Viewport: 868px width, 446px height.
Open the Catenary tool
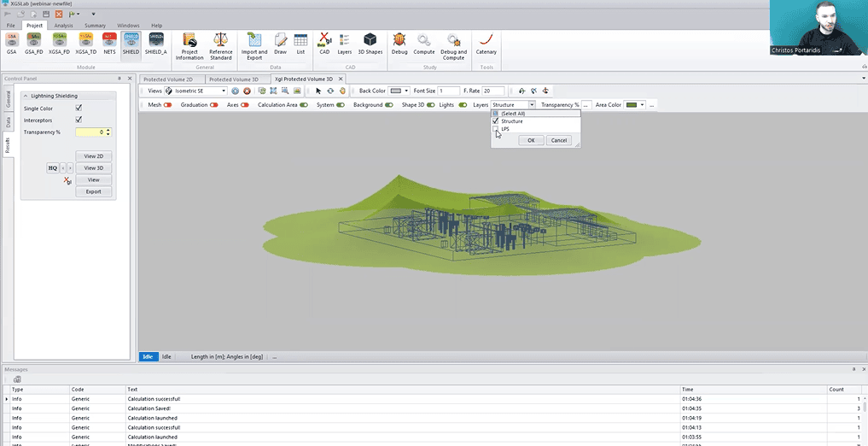click(486, 44)
